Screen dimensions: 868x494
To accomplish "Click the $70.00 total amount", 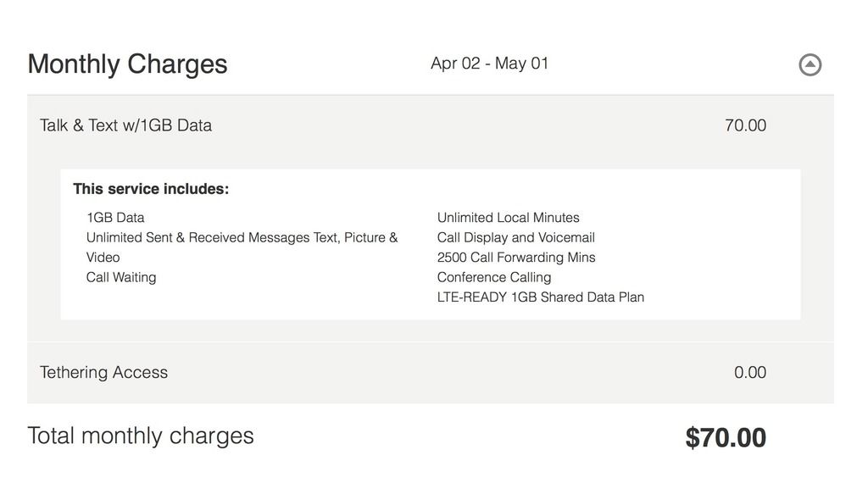I will (726, 438).
